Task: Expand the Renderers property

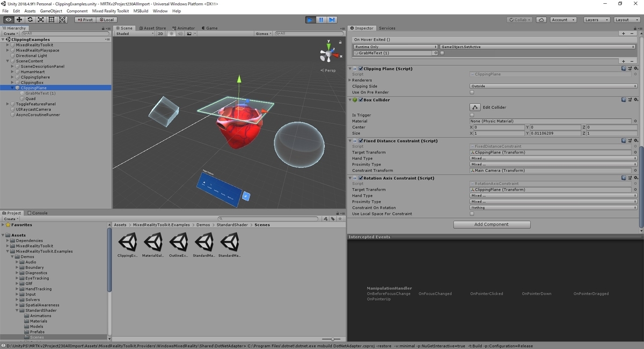Action: [350, 80]
